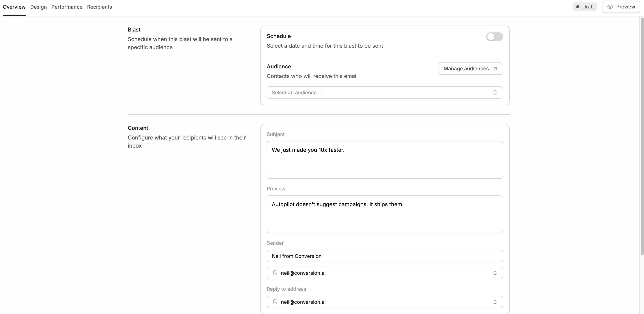Click the eye icon in Preview button
Image resolution: width=644 pixels, height=314 pixels.
pyautogui.click(x=610, y=7)
